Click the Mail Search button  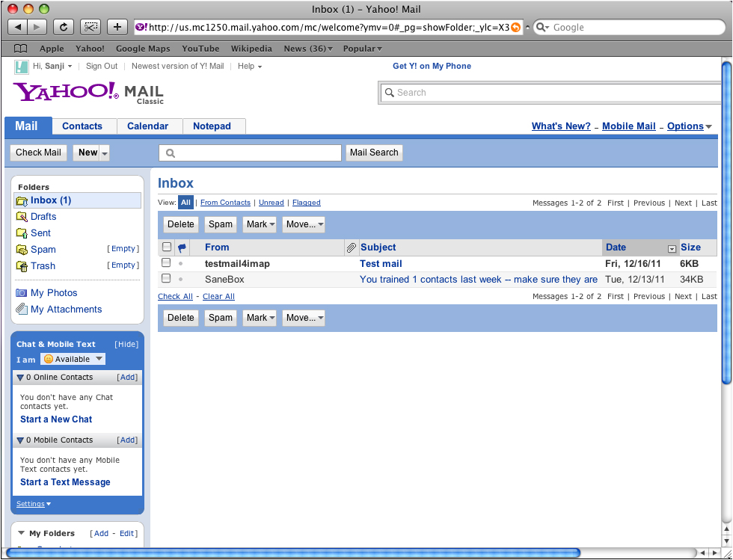(x=374, y=153)
